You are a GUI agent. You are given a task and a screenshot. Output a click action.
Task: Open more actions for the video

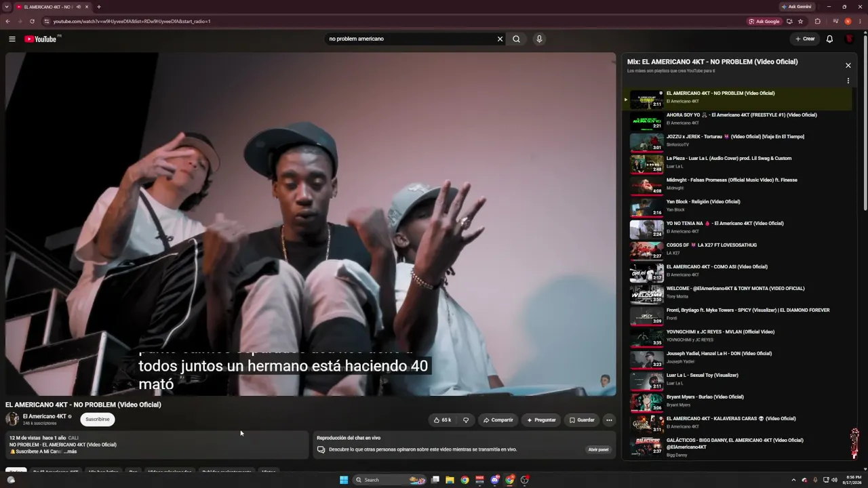coord(609,420)
